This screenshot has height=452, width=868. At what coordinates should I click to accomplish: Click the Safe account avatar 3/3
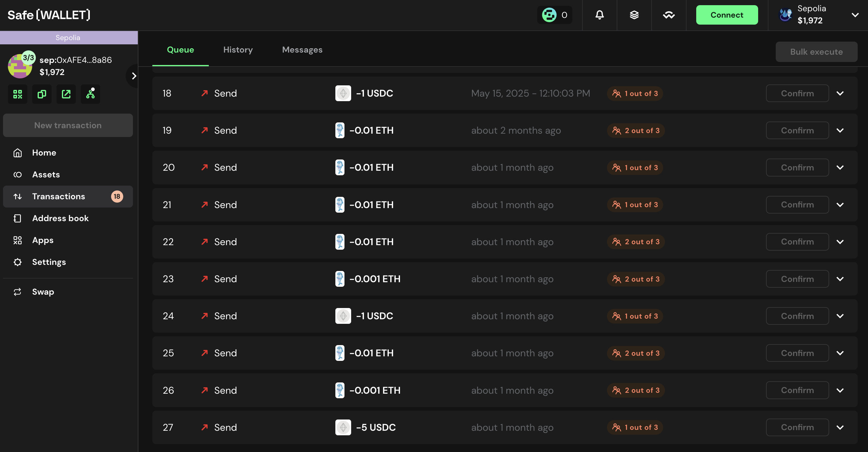20,66
